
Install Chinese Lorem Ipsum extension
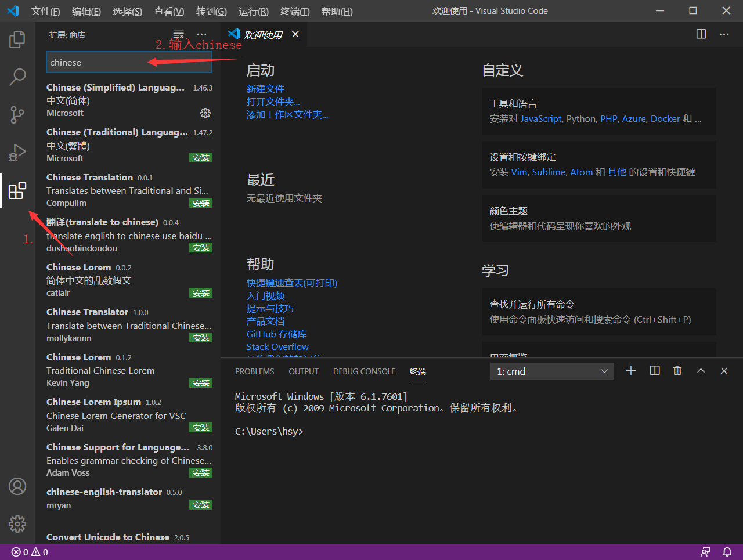click(201, 428)
